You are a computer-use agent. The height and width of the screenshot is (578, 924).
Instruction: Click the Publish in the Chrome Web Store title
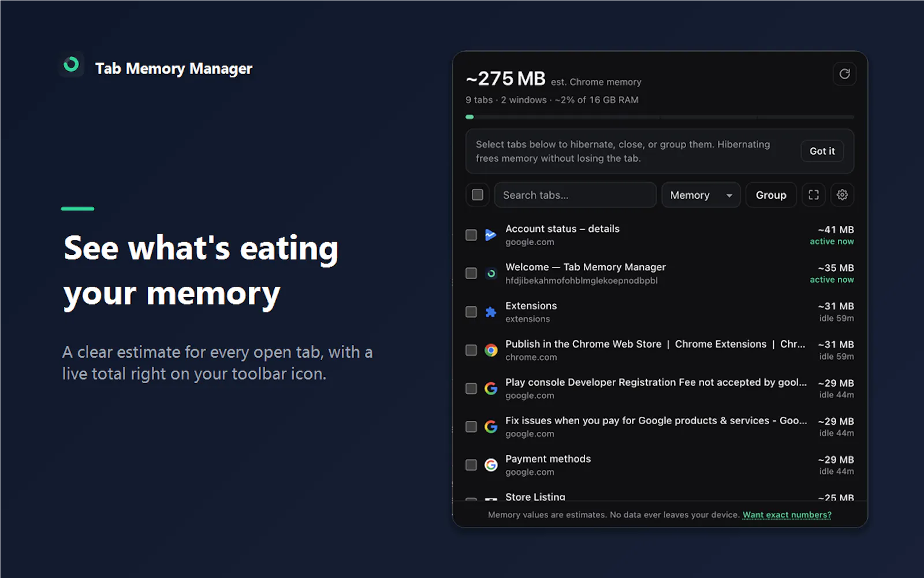click(x=655, y=344)
